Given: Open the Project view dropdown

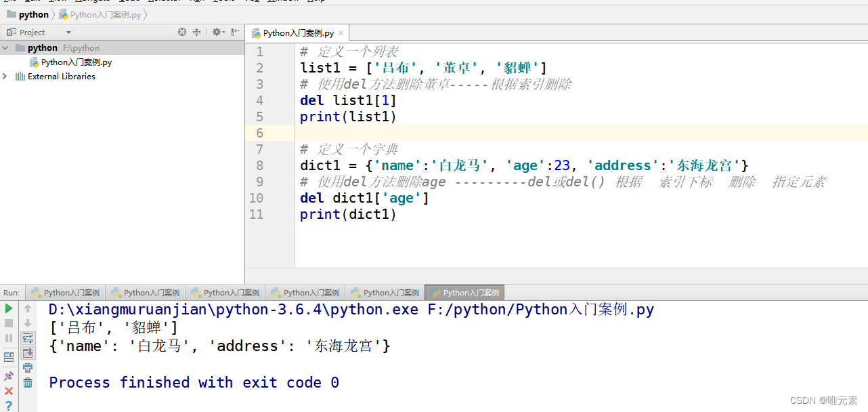Looking at the screenshot, I should (68, 31).
